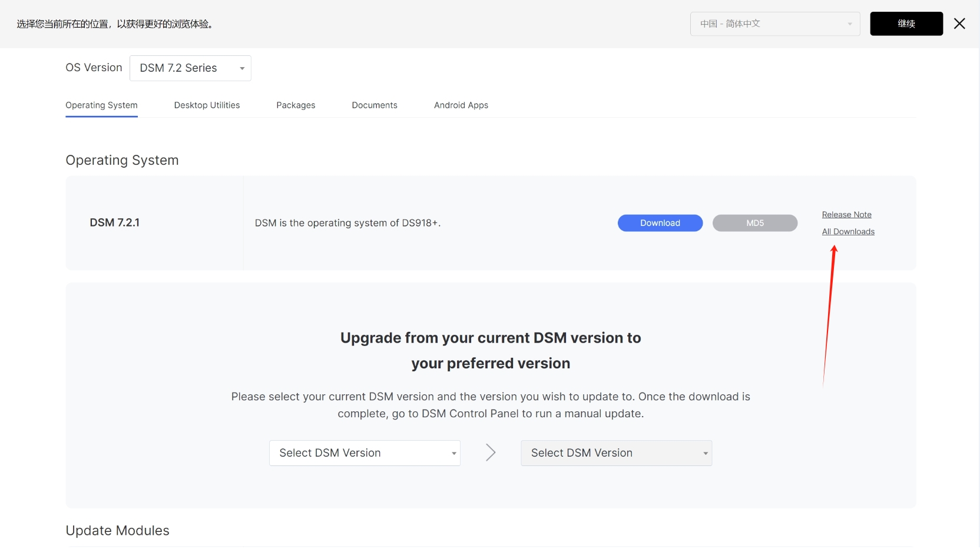
Task: Click the blue Download button
Action: tap(660, 223)
